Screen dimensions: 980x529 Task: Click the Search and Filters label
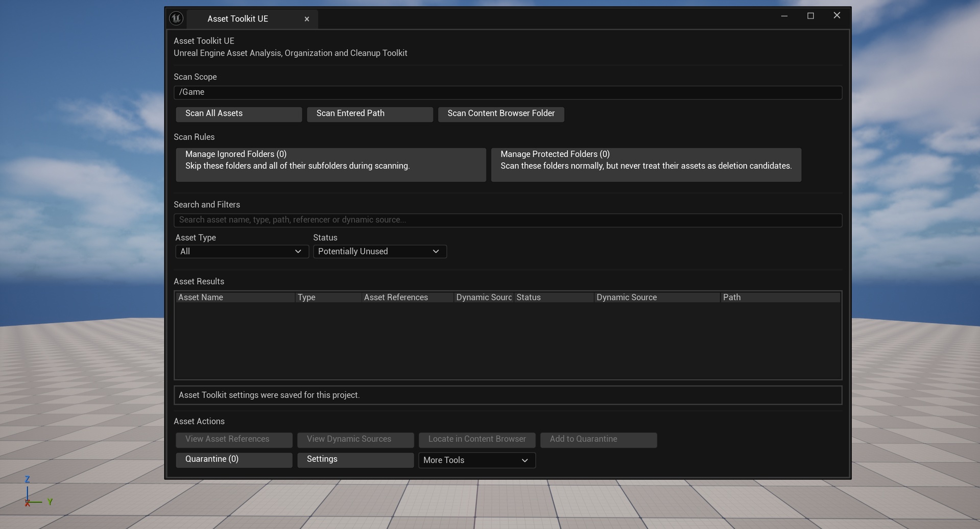click(207, 205)
